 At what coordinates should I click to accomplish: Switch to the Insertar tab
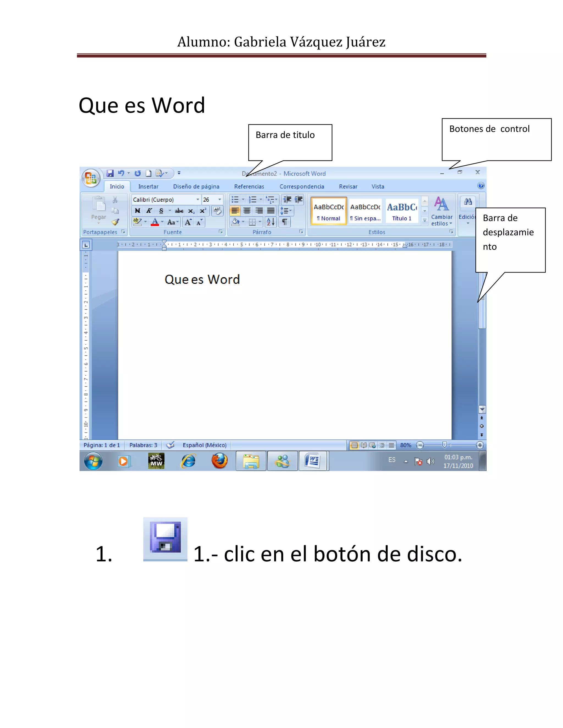click(148, 187)
